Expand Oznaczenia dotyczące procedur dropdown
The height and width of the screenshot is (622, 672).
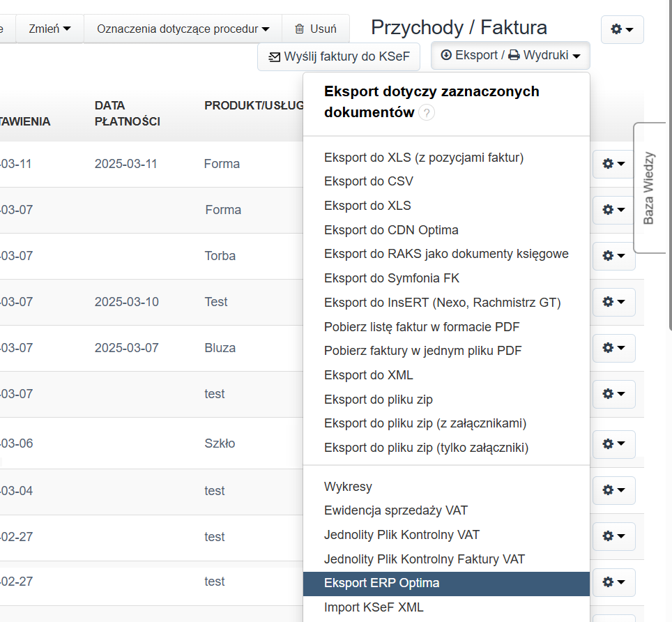click(183, 29)
